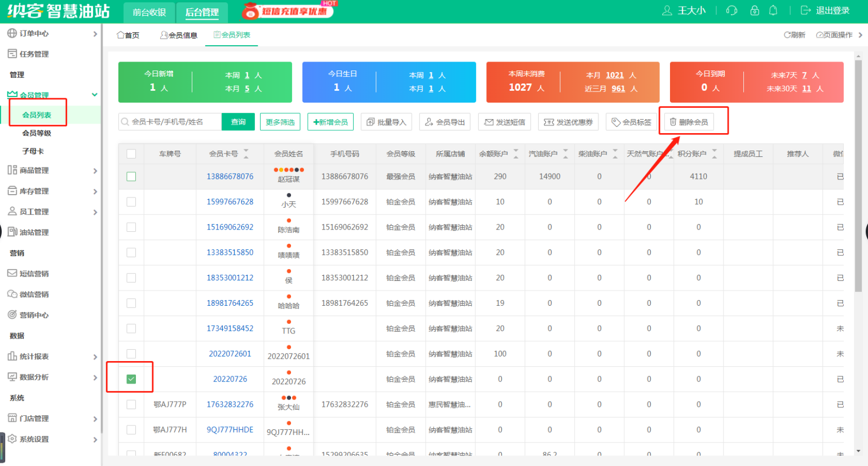Click the 商品管理 sidebar icon
Viewport: 868px width, 466px height.
12,170
